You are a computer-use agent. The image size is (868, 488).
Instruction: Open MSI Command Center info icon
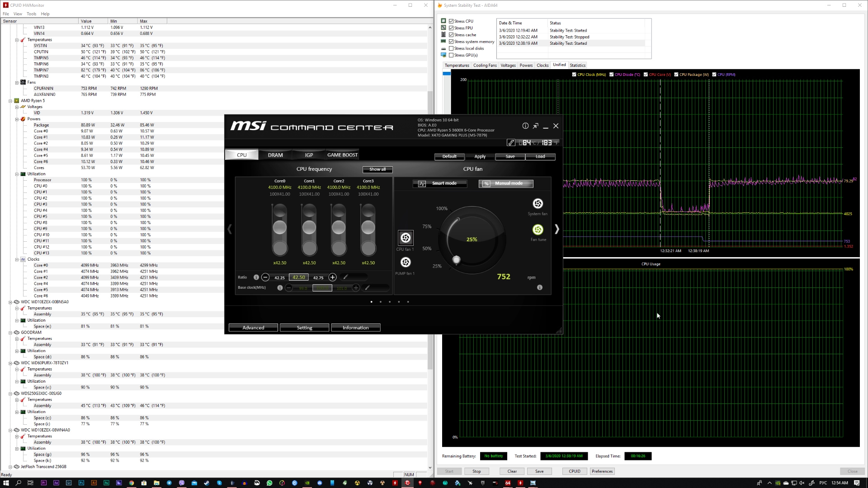click(525, 126)
